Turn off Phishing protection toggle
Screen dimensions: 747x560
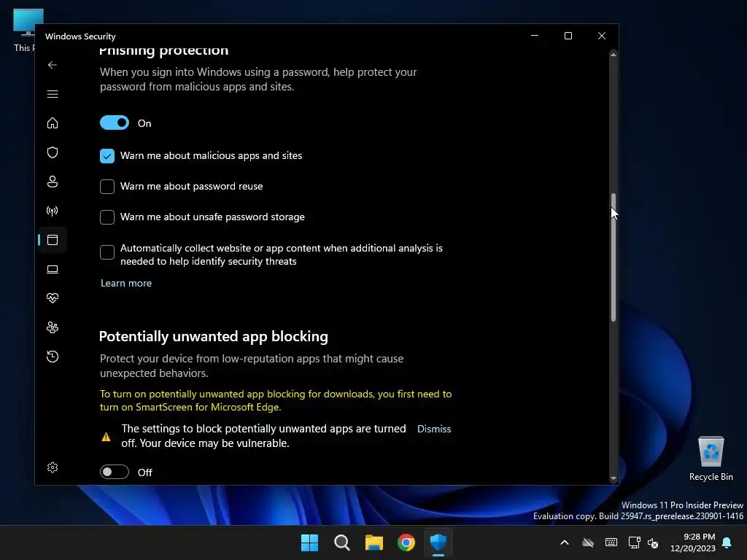[115, 122]
